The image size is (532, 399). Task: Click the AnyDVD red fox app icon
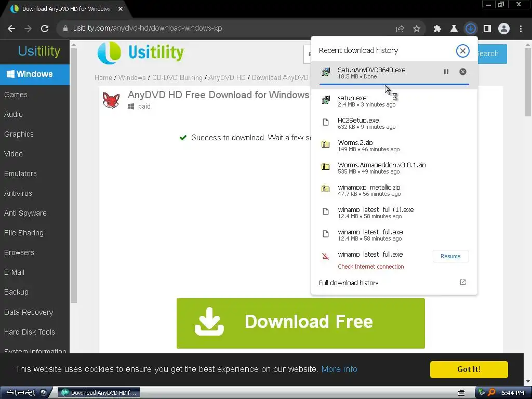coord(111,100)
